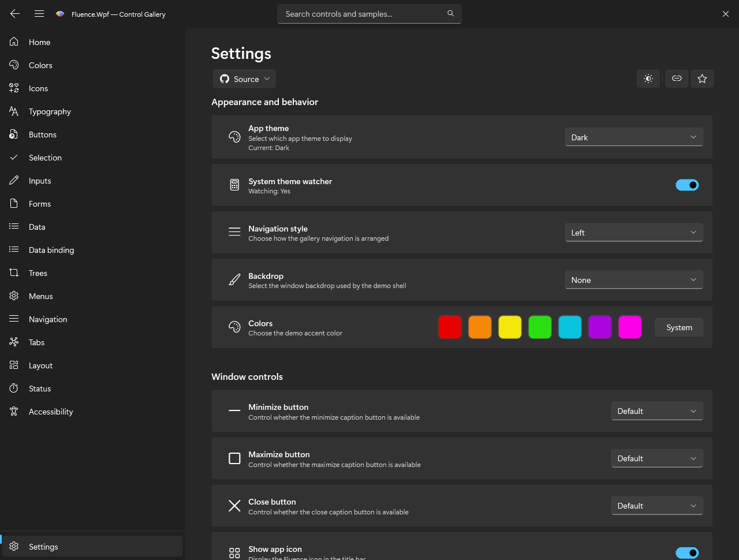This screenshot has width=739, height=560.
Task: Pick the green accent color swatch
Action: [540, 327]
